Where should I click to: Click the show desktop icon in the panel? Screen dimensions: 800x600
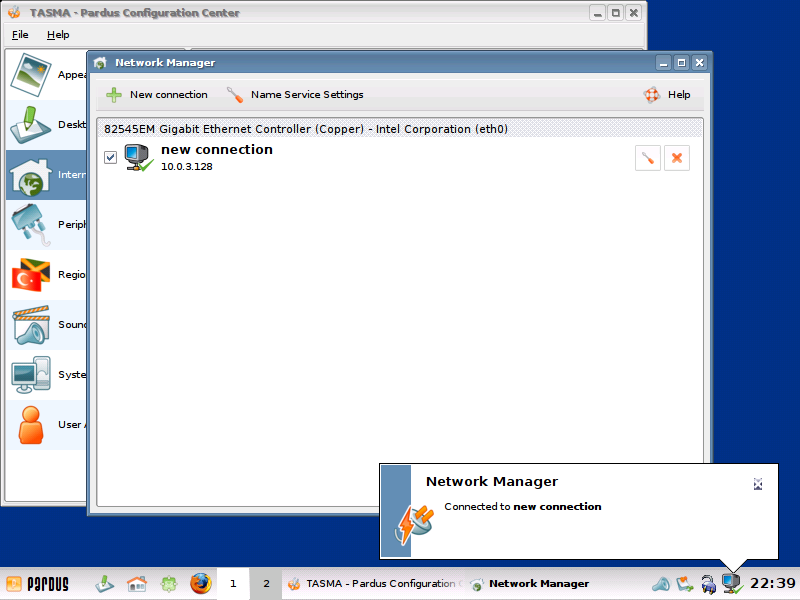[x=105, y=584]
